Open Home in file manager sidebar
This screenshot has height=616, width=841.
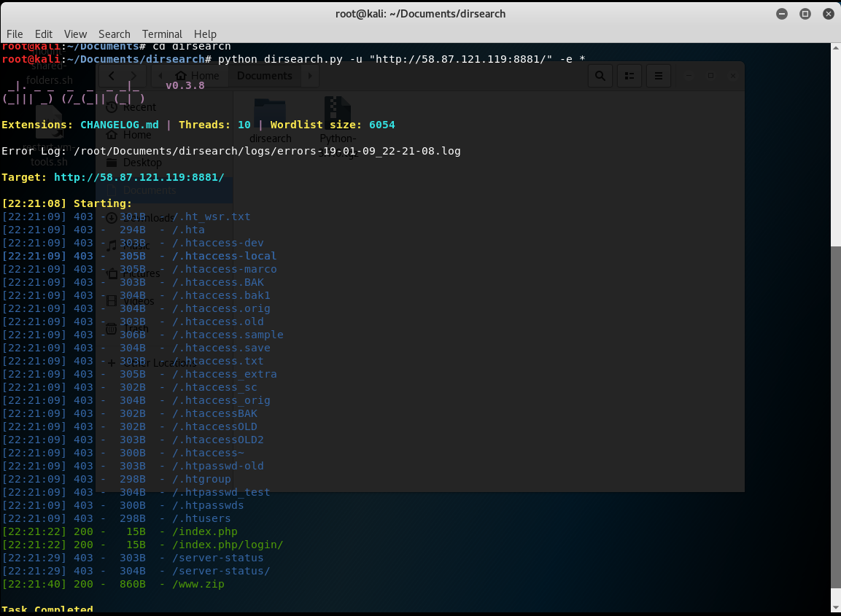pos(164,135)
